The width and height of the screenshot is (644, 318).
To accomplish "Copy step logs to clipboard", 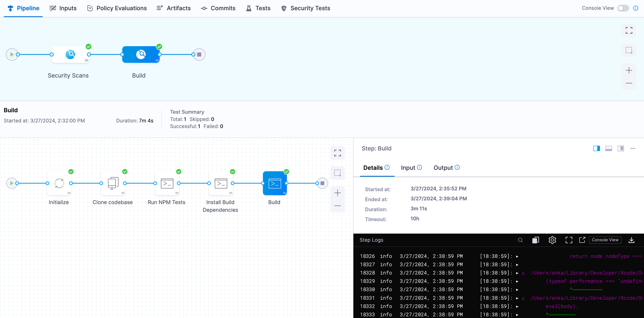I will click(536, 240).
